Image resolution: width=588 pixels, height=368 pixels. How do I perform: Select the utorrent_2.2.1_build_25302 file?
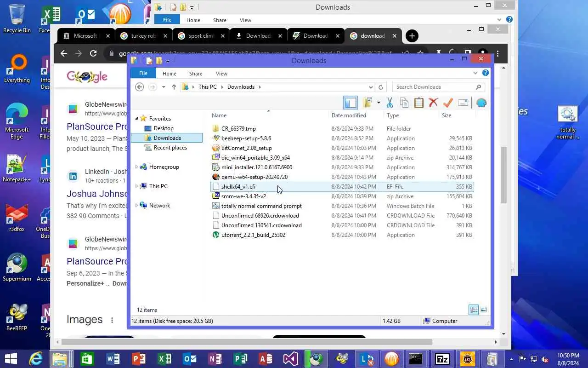point(342,235)
